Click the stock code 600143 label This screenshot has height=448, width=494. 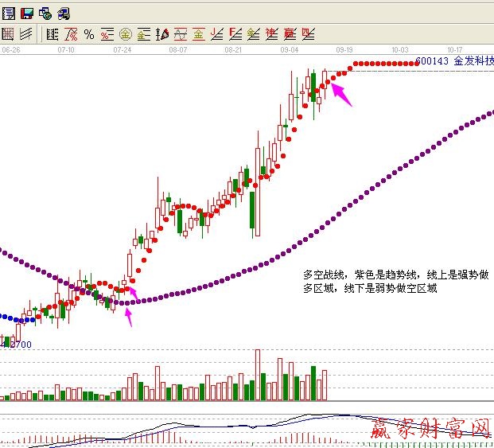[x=431, y=60]
